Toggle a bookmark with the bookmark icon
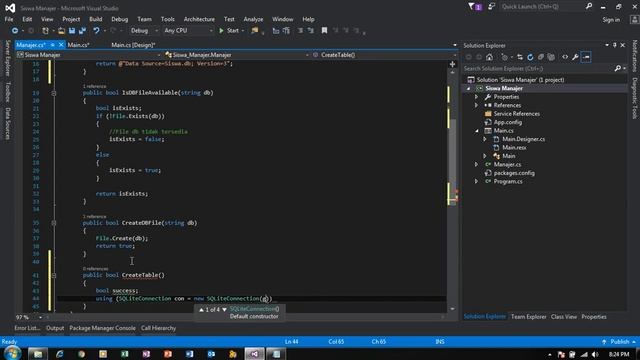 click(x=324, y=31)
